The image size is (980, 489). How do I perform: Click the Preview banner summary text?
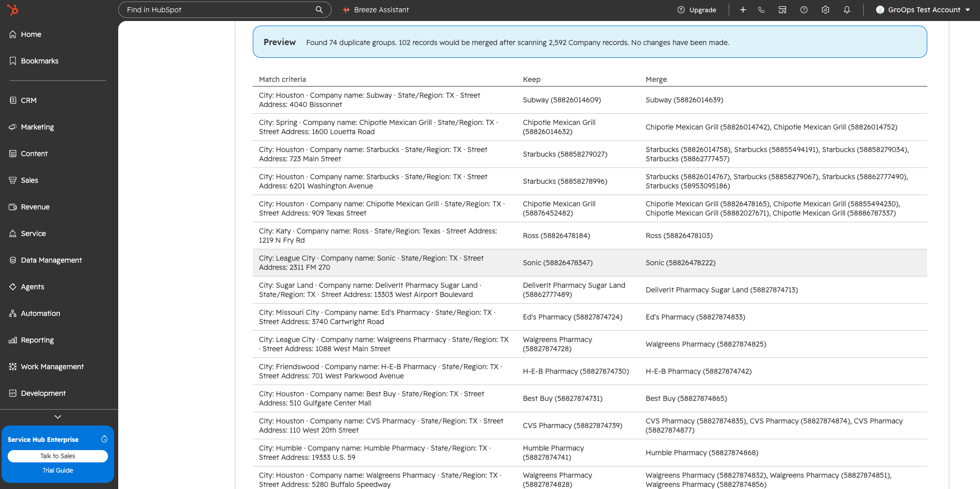[x=517, y=42]
